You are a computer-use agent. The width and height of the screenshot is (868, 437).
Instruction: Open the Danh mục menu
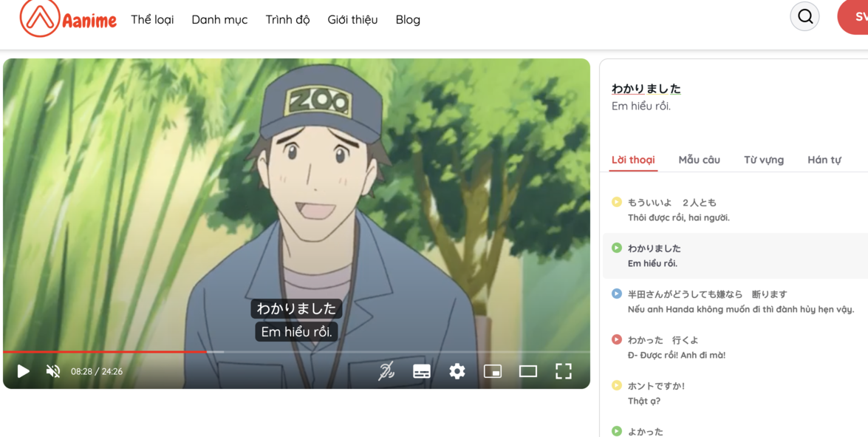point(219,20)
